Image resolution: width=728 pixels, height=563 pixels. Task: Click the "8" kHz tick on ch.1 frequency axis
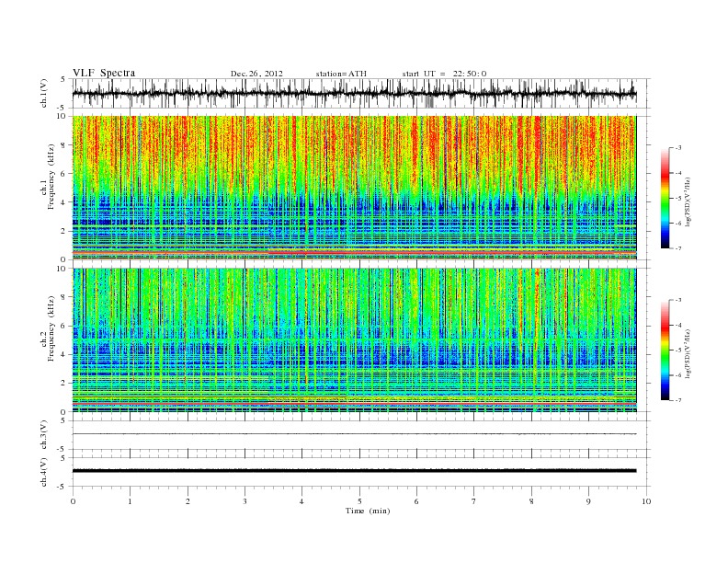click(x=64, y=145)
